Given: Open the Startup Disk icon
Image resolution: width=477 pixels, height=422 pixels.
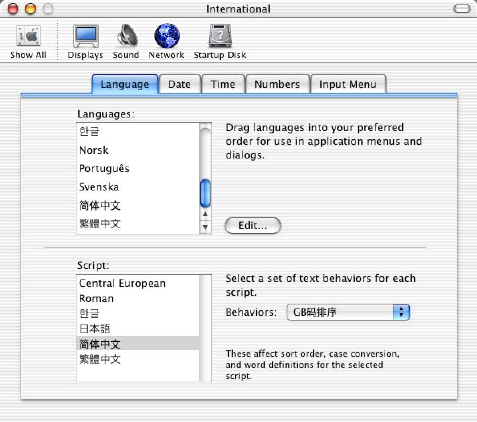Looking at the screenshot, I should (220, 36).
